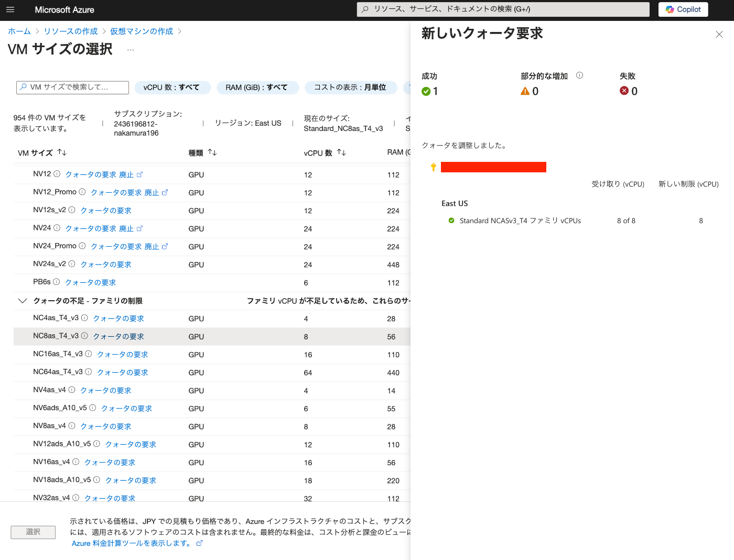Show info icon for NV24

[x=57, y=228]
